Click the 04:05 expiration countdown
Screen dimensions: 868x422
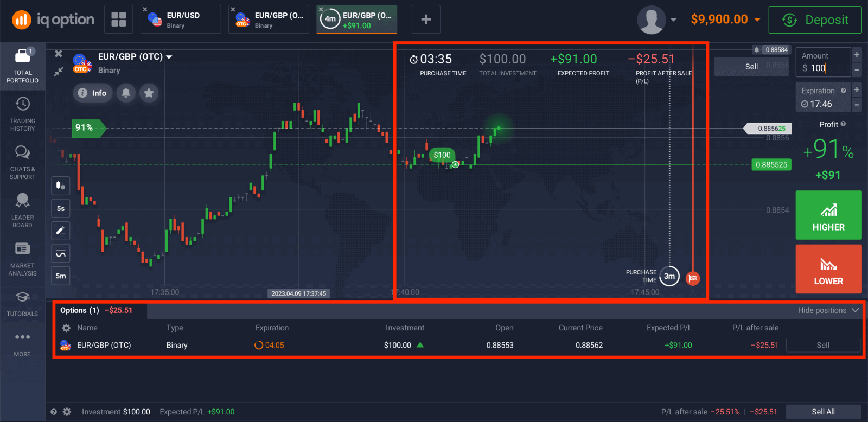(x=270, y=345)
